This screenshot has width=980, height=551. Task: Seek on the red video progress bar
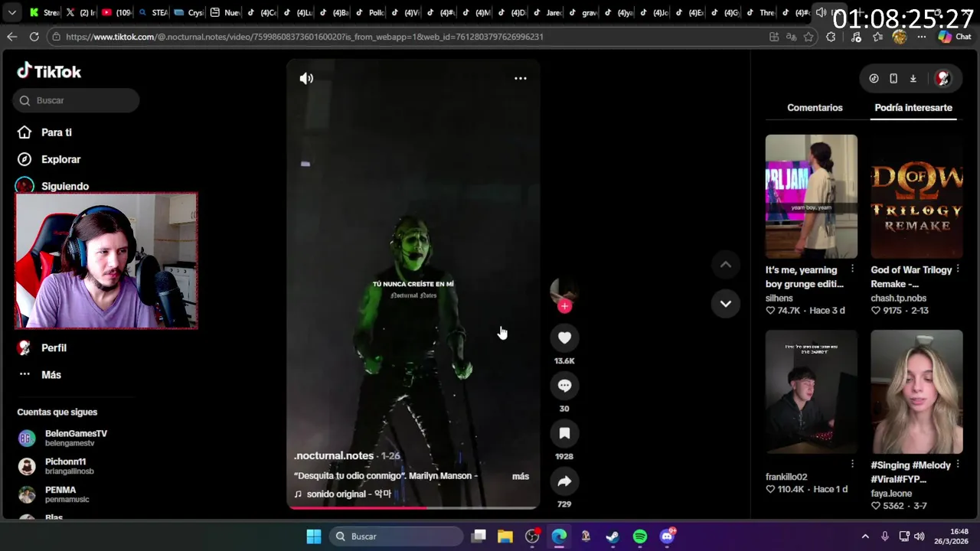pos(413,507)
